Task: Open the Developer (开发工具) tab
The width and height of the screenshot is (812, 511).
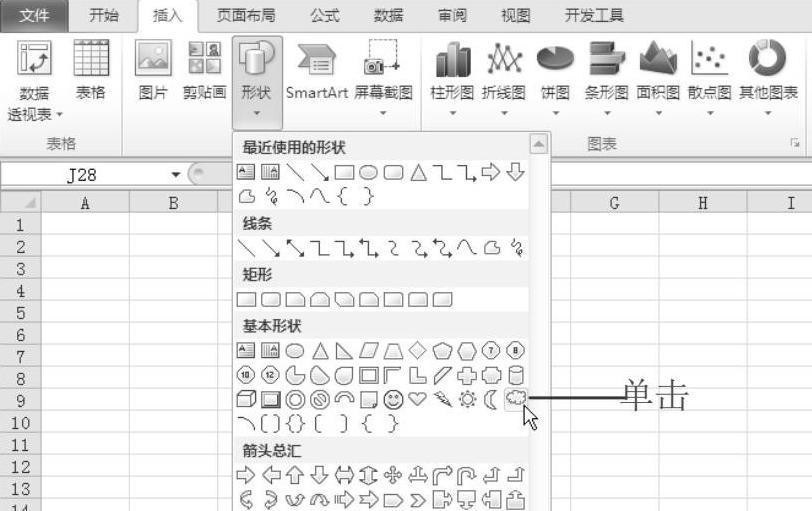Action: click(x=594, y=16)
